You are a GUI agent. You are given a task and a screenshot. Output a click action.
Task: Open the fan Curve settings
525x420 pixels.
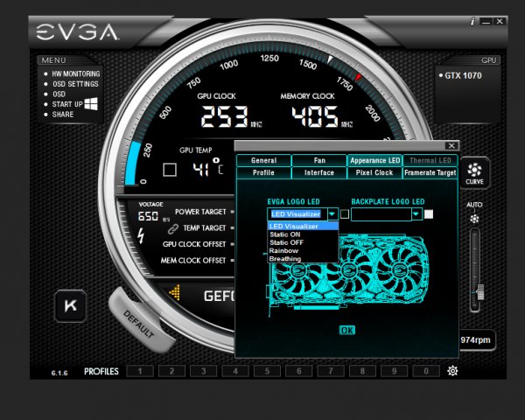(x=474, y=174)
